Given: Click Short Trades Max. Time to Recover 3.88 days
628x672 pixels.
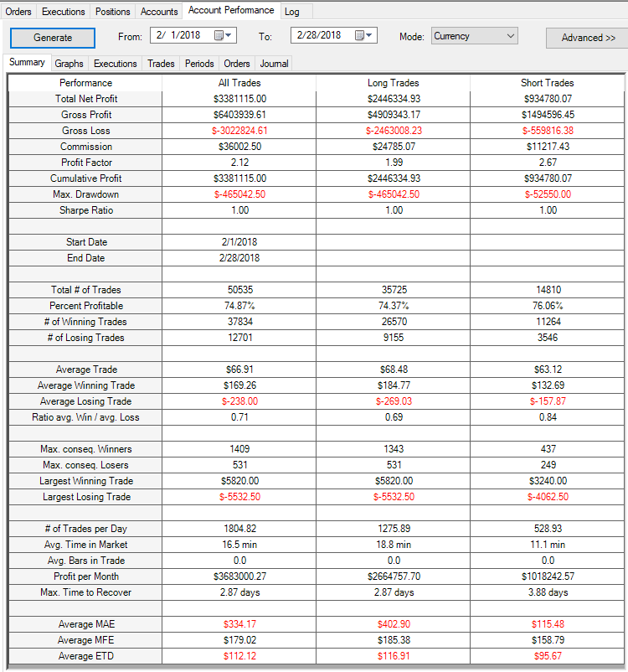Looking at the screenshot, I should click(548, 592).
